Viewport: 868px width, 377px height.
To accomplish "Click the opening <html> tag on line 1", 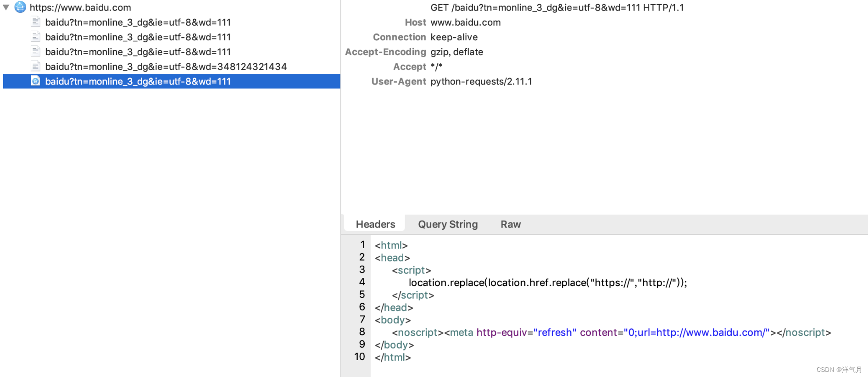I will (x=391, y=245).
